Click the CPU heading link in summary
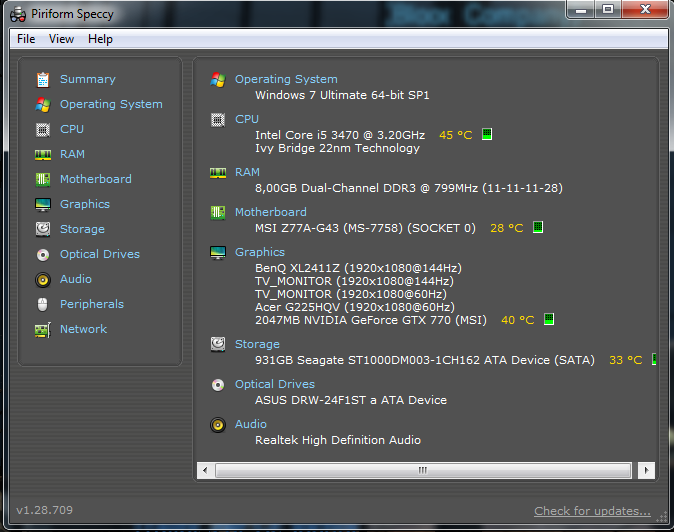Image resolution: width=674 pixels, height=532 pixels. 247,119
